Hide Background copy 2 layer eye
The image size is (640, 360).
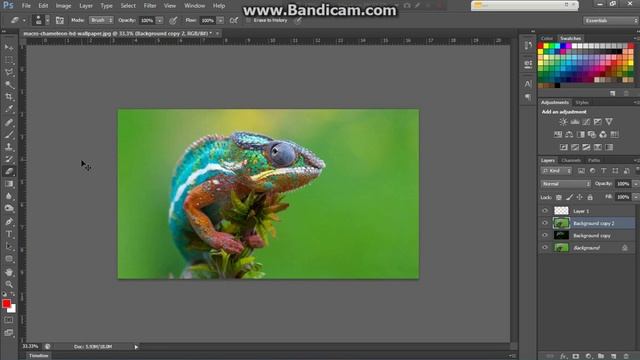coord(545,223)
